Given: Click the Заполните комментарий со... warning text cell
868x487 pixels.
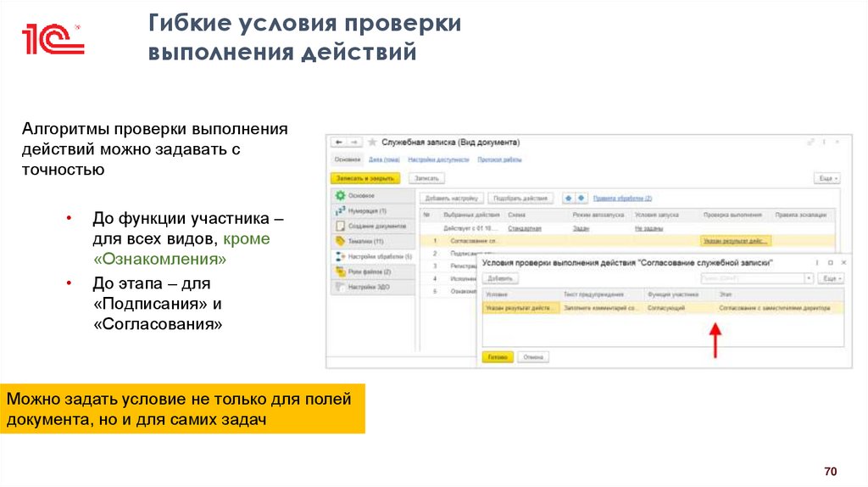Looking at the screenshot, I should click(601, 308).
